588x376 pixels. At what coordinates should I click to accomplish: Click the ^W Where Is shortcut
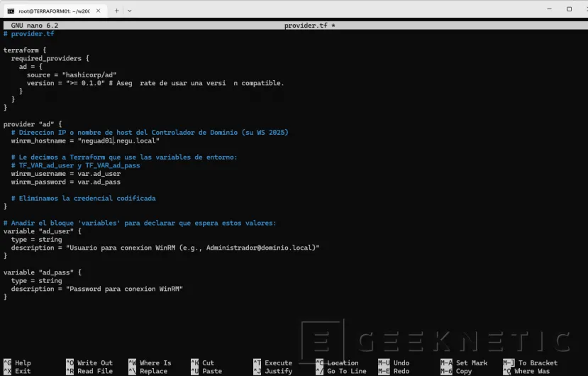(x=150, y=363)
